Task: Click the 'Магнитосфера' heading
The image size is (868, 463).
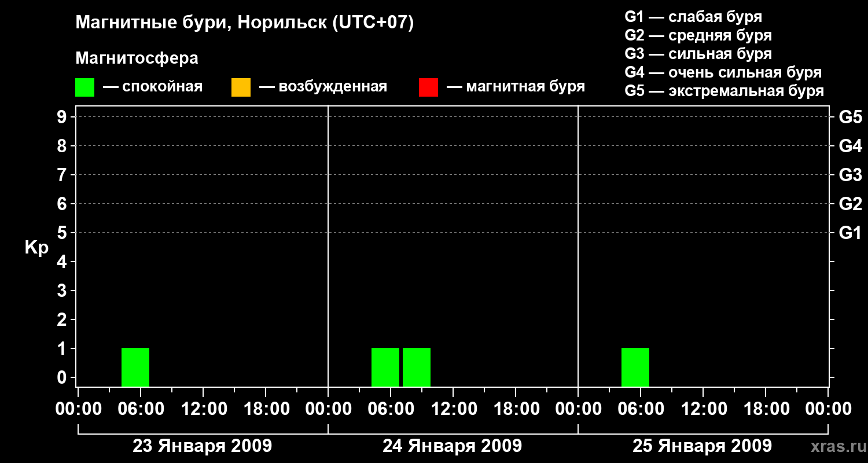Action: 137,58
